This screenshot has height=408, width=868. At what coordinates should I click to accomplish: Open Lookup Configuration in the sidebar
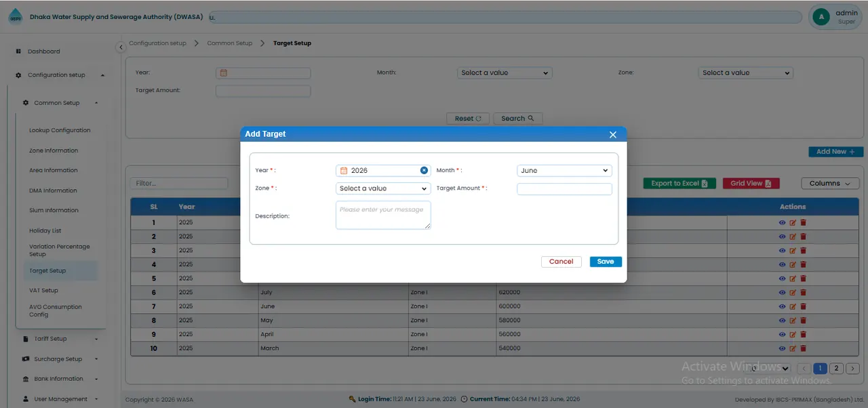point(60,130)
